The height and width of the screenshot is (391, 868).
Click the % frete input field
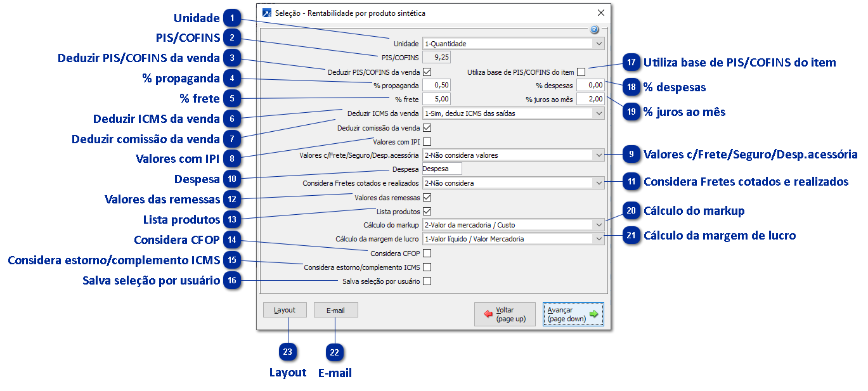coord(436,99)
